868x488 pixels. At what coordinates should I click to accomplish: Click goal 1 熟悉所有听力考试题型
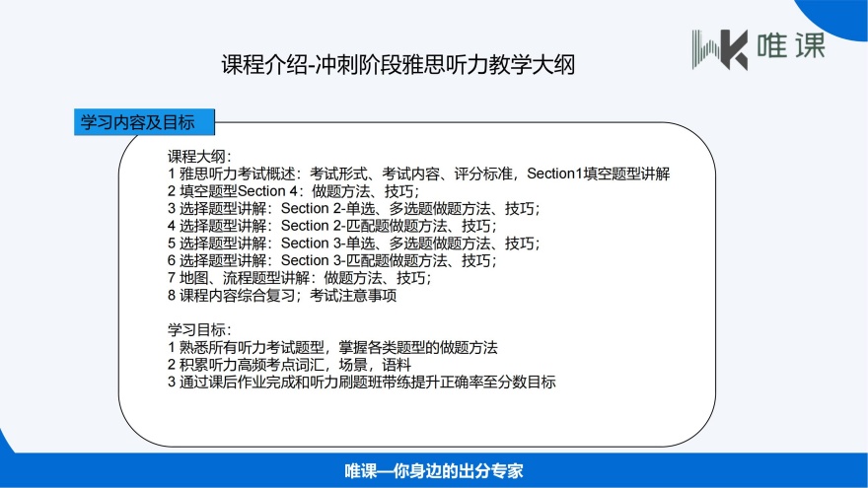[x=332, y=347]
